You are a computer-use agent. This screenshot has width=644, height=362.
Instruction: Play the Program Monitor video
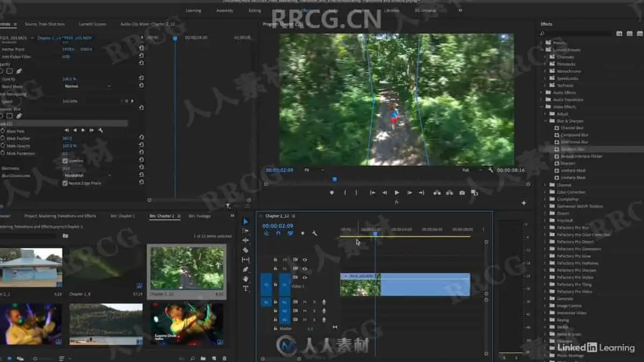[397, 193]
